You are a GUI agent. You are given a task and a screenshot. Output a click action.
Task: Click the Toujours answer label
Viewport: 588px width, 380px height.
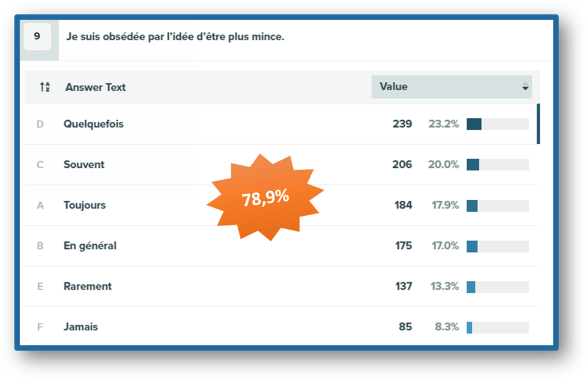(85, 205)
